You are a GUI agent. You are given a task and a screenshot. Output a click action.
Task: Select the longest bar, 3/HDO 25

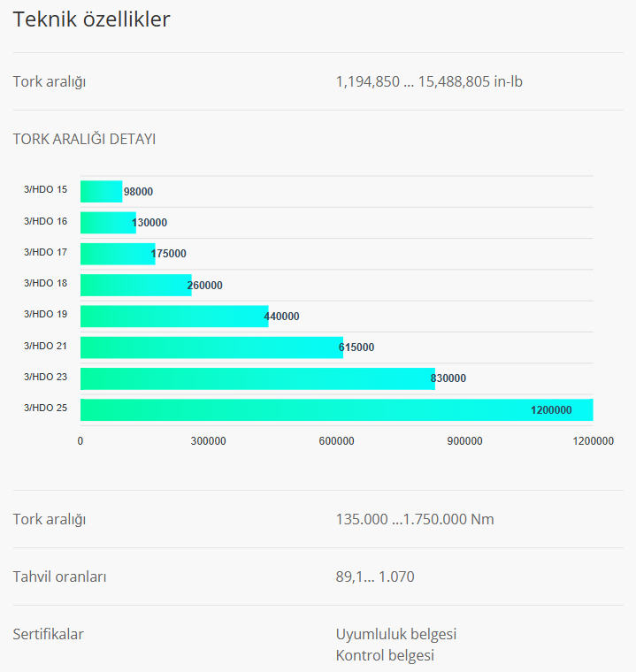pos(336,409)
